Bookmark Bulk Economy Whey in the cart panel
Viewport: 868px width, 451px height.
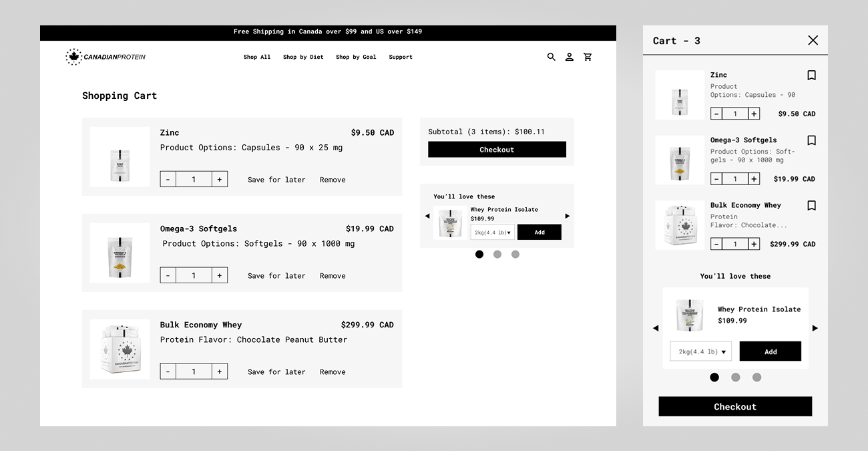pyautogui.click(x=812, y=206)
